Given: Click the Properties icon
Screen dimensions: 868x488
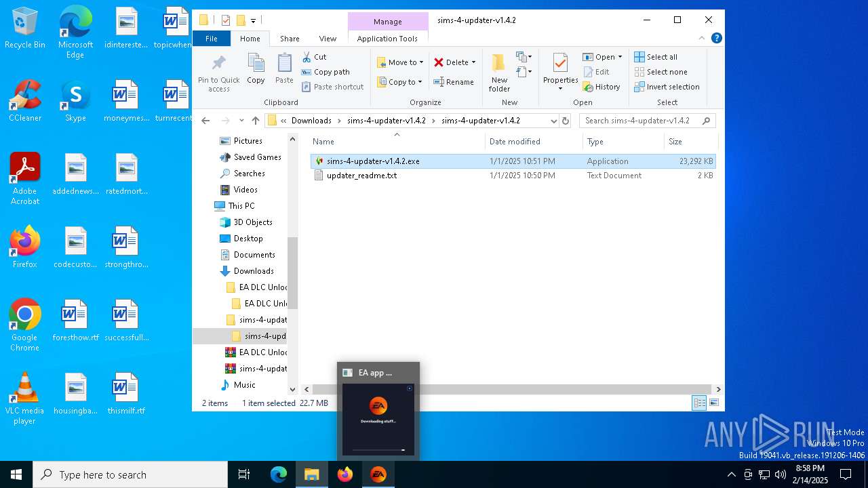Looking at the screenshot, I should tap(560, 64).
